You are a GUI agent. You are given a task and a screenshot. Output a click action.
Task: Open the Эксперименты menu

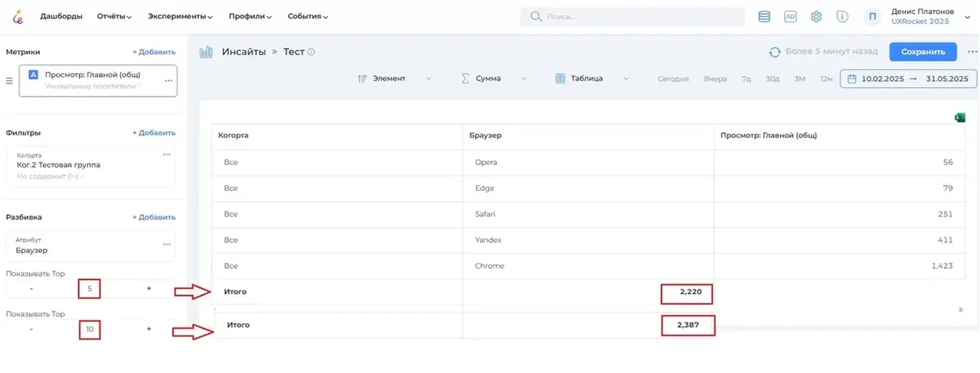(x=180, y=16)
